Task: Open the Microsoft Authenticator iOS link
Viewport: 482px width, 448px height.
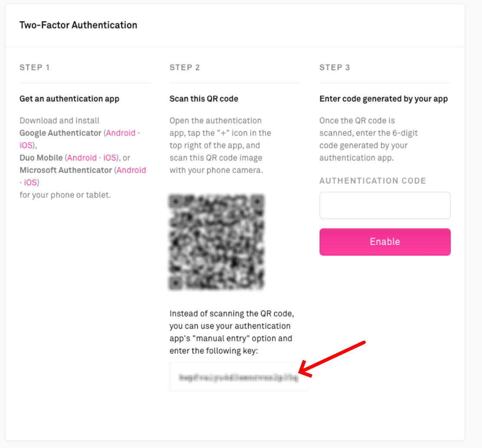Action: click(30, 183)
